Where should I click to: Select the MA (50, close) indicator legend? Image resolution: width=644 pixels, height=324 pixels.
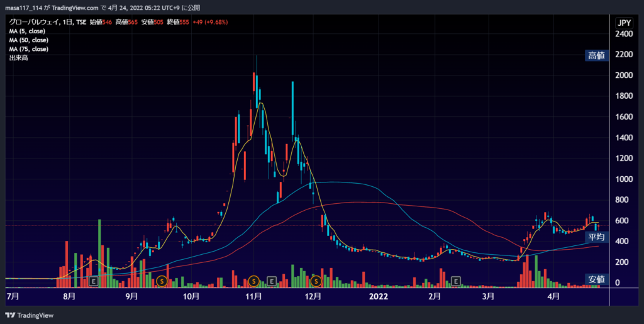[x=29, y=40]
